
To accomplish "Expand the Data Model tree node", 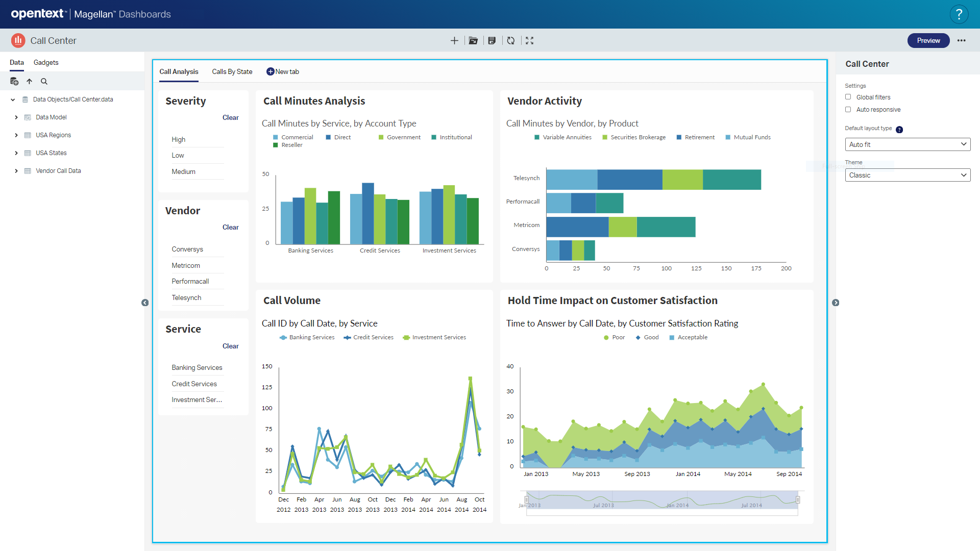I will [16, 117].
